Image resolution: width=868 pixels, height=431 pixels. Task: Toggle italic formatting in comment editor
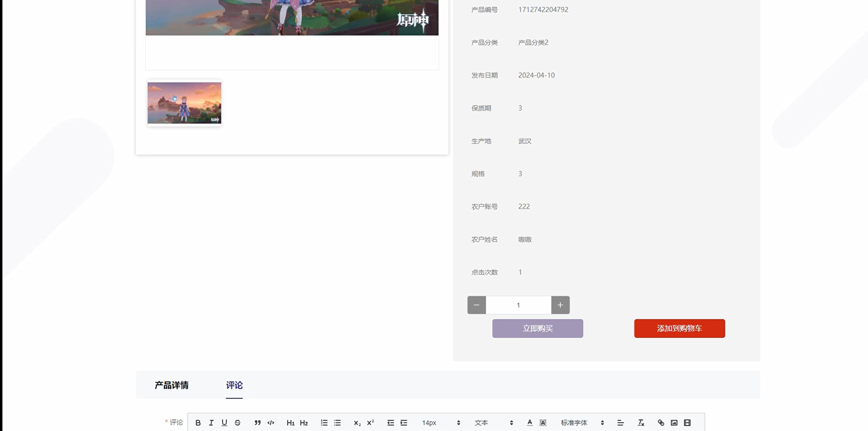pos(211,423)
